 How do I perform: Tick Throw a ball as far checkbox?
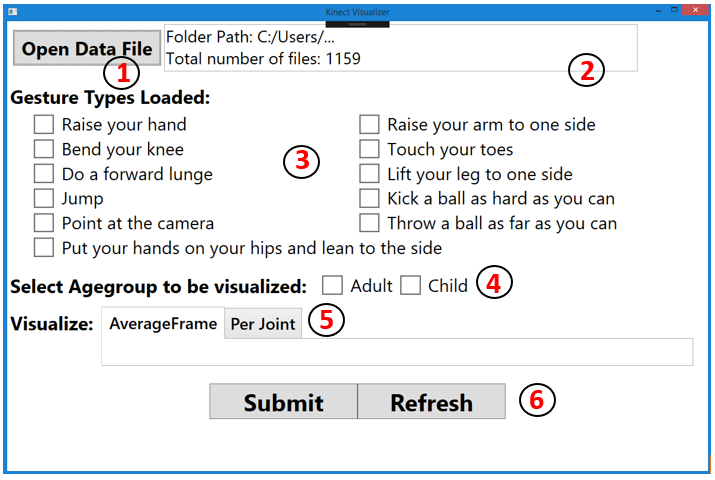(370, 222)
